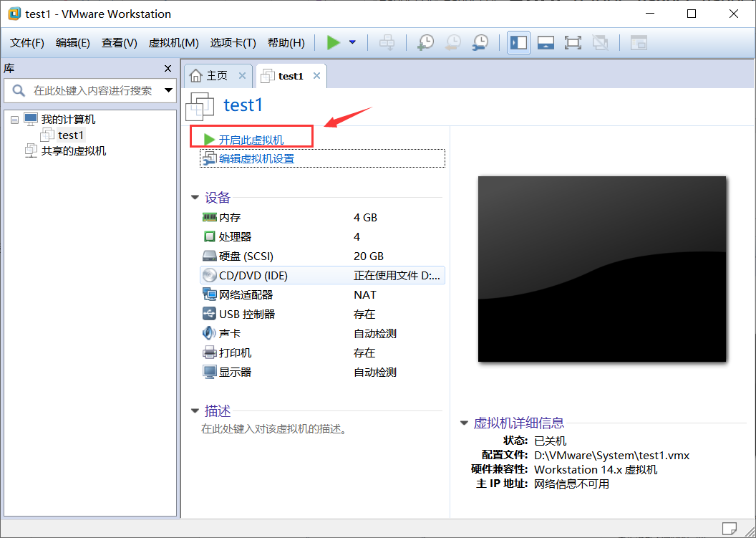
Task: Click the 正在使用文件 D:... value
Action: (x=397, y=276)
